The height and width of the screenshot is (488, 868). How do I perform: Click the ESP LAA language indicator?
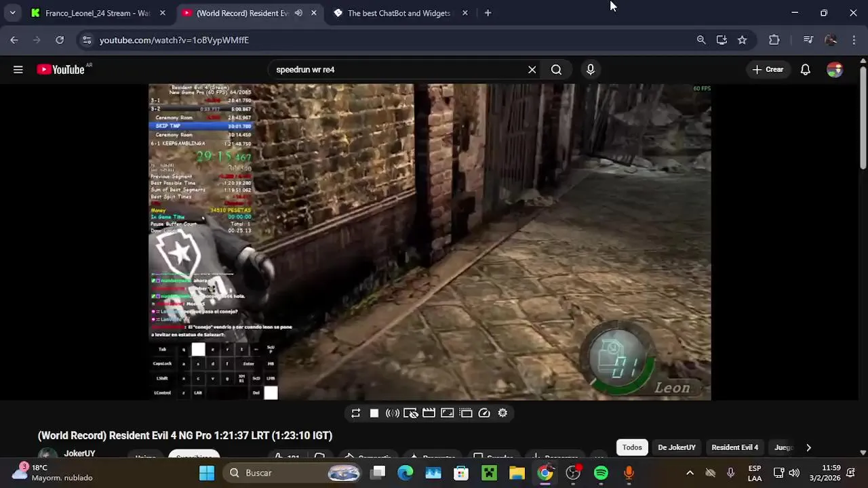[755, 472]
